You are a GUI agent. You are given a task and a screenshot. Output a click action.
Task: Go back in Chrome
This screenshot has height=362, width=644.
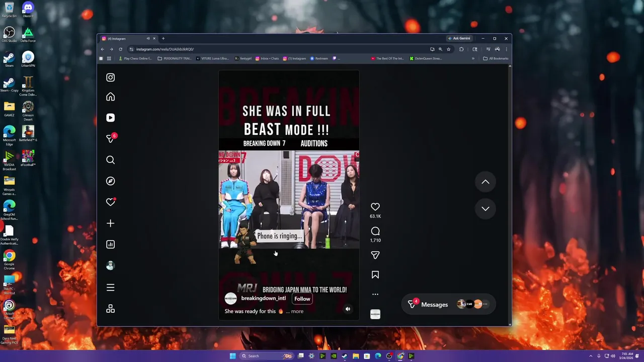point(102,49)
